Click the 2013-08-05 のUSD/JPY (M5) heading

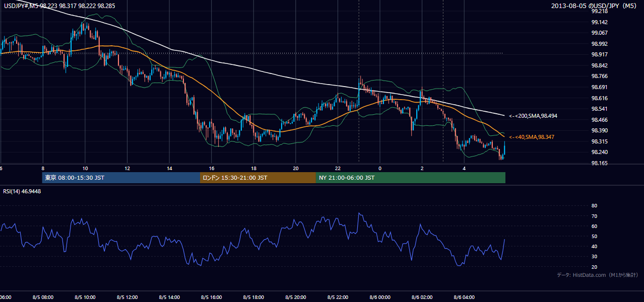click(x=595, y=6)
